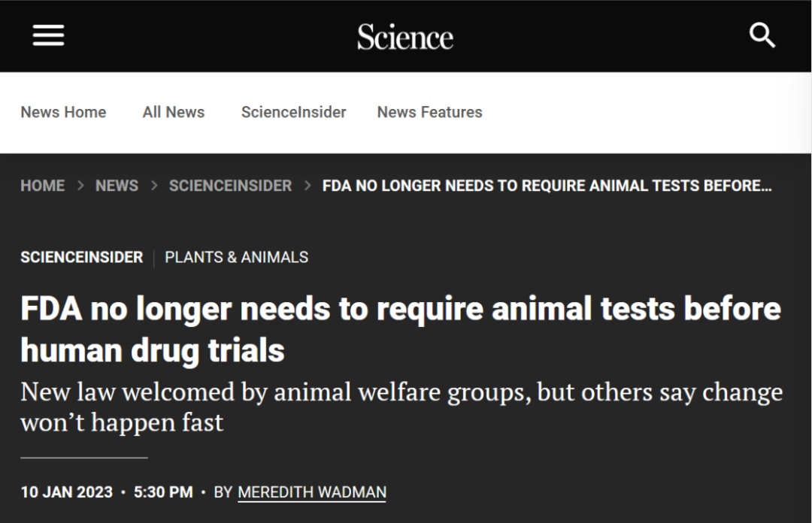812x523 pixels.
Task: Click the chevron after SCIENCEINSIDER breadcrumb
Action: (308, 186)
